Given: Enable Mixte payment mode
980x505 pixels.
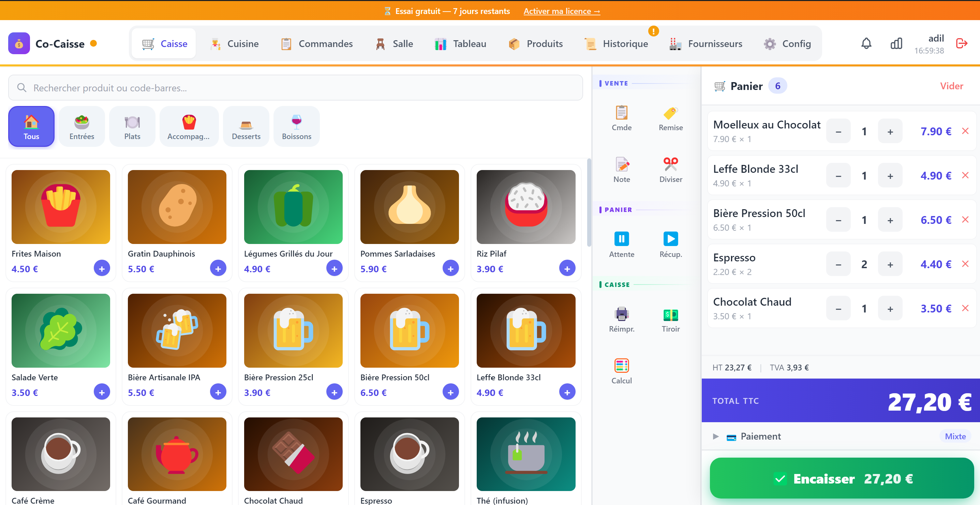Looking at the screenshot, I should point(955,436).
